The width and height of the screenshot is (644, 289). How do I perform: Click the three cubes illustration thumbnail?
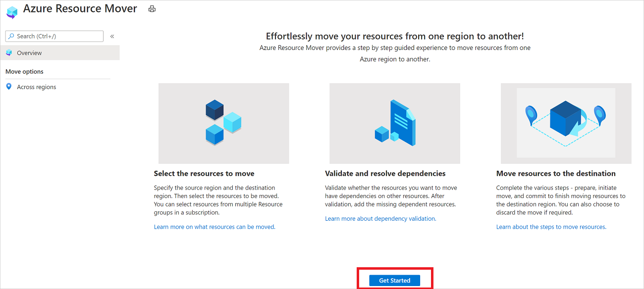tap(224, 123)
